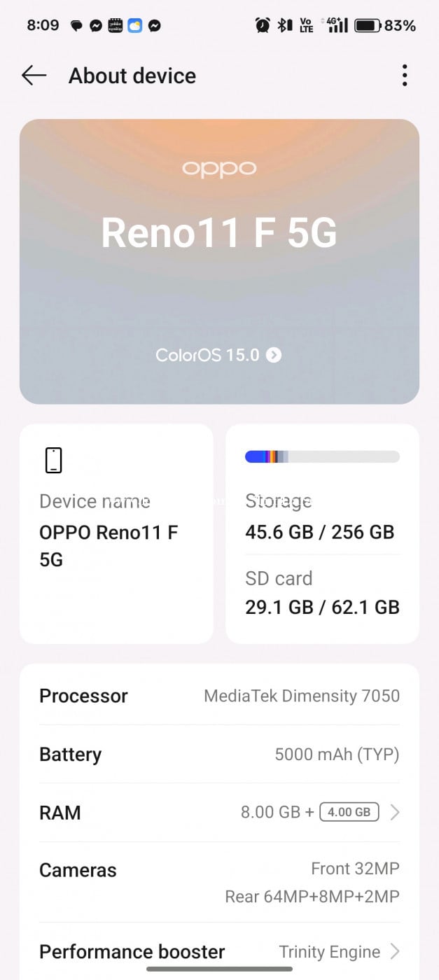Expand Performance booster chevron

coord(395,951)
